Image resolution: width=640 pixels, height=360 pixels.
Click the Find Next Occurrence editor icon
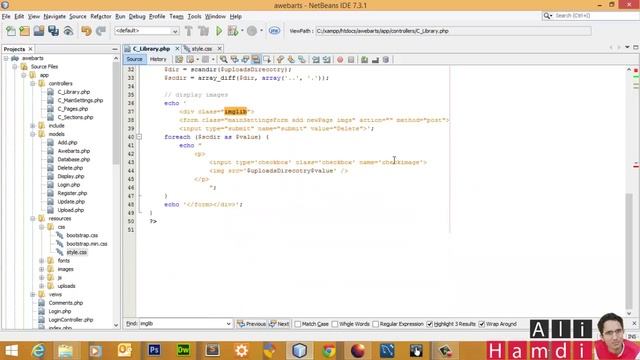245,60
